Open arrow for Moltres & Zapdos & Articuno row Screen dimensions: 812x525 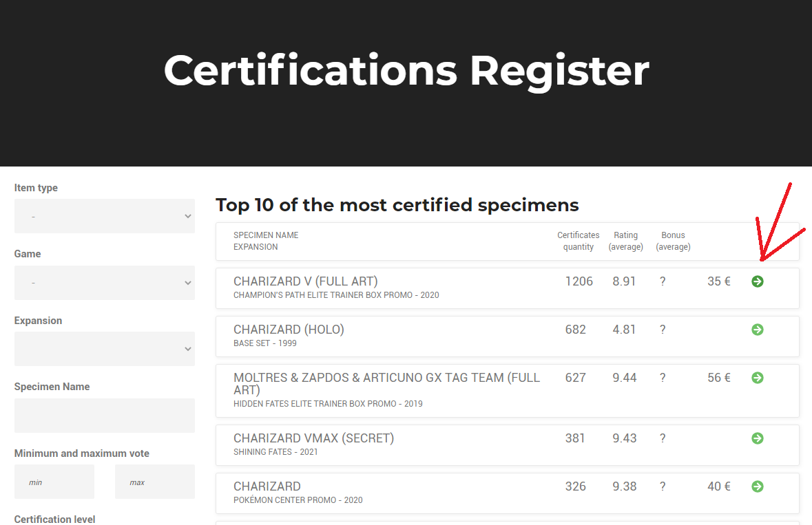[x=757, y=378]
